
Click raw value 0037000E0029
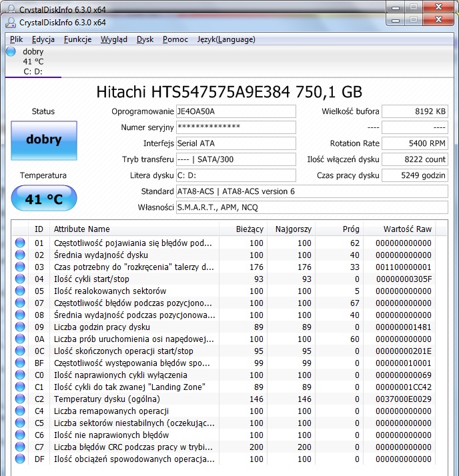pos(404,399)
